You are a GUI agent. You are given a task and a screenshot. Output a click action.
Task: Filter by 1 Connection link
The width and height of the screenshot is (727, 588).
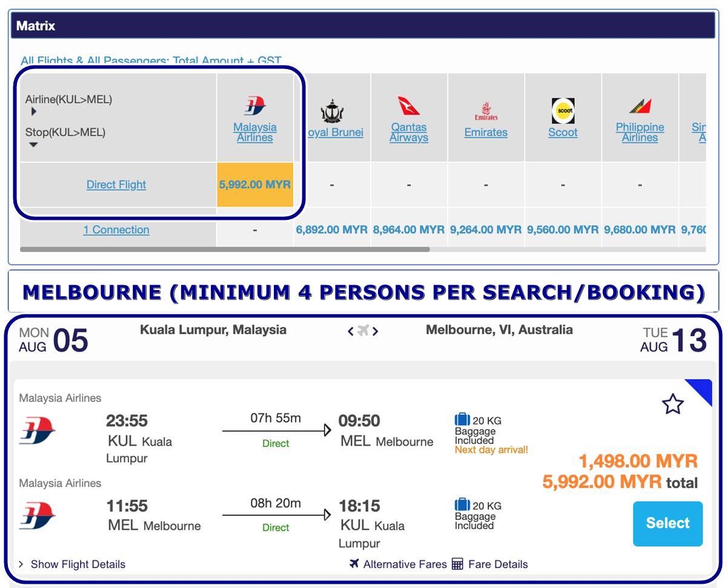[x=116, y=230]
